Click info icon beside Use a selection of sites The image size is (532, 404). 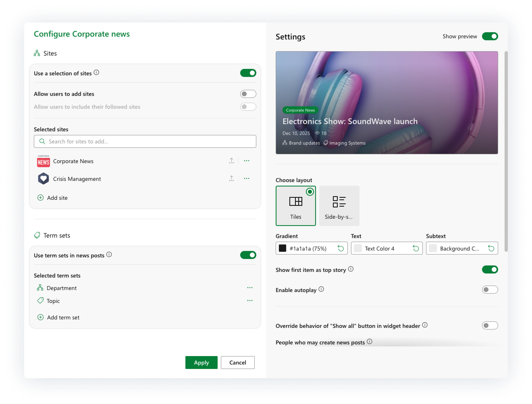coord(96,72)
